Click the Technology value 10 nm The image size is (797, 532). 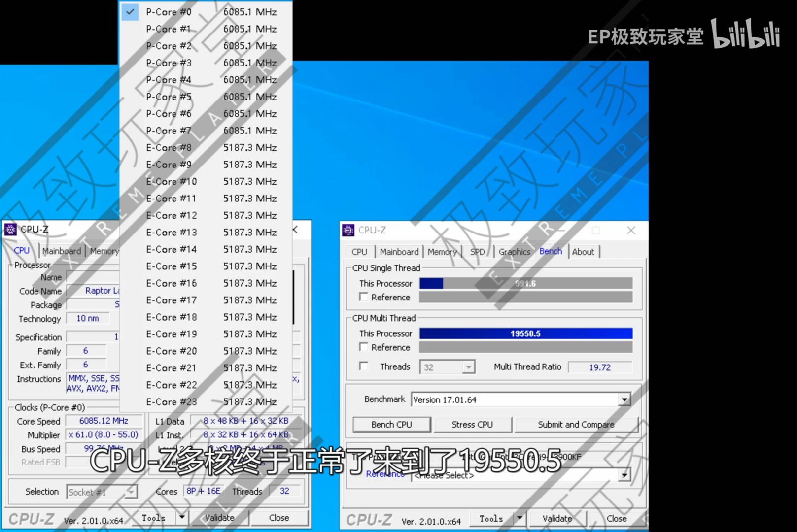click(x=88, y=319)
